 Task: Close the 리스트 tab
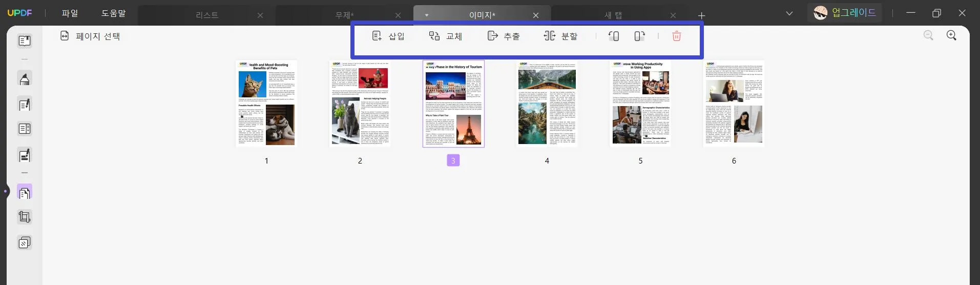[260, 15]
